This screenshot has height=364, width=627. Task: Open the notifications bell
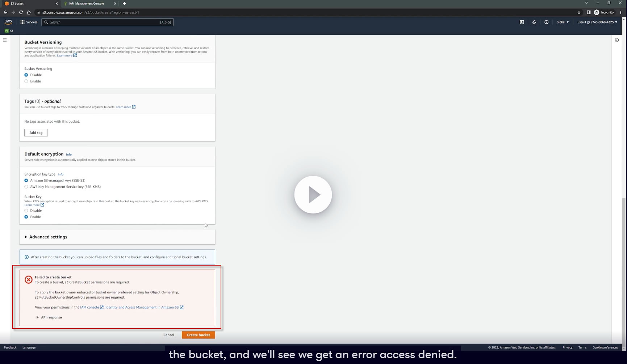[x=534, y=22]
